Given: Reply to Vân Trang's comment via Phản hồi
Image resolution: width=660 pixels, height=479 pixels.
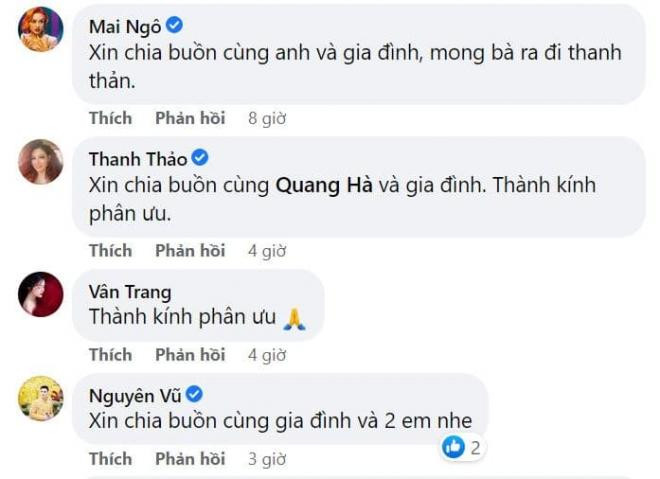Looking at the screenshot, I should point(190,355).
